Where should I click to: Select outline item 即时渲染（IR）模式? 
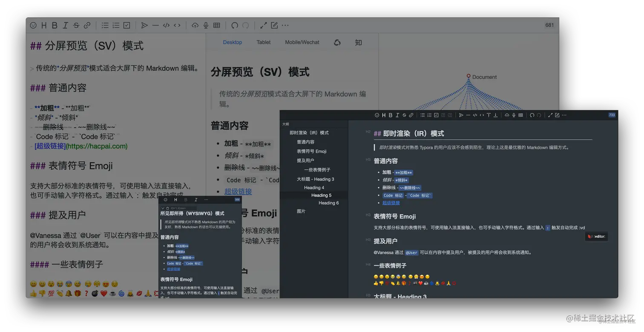tap(309, 133)
